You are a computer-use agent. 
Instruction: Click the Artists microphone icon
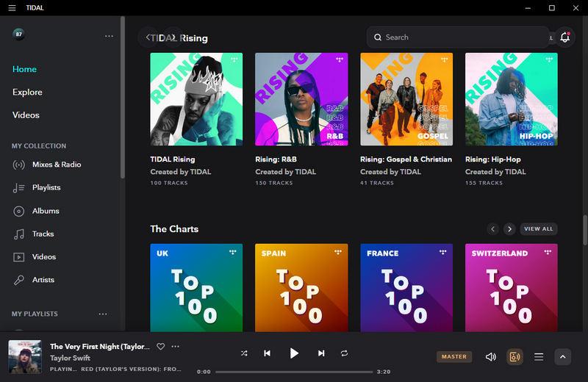(19, 280)
